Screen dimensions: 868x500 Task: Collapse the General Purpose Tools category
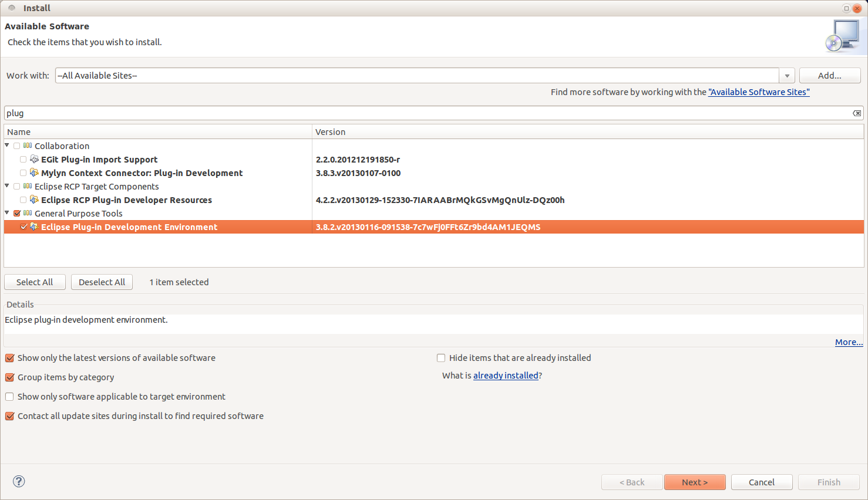click(x=7, y=212)
